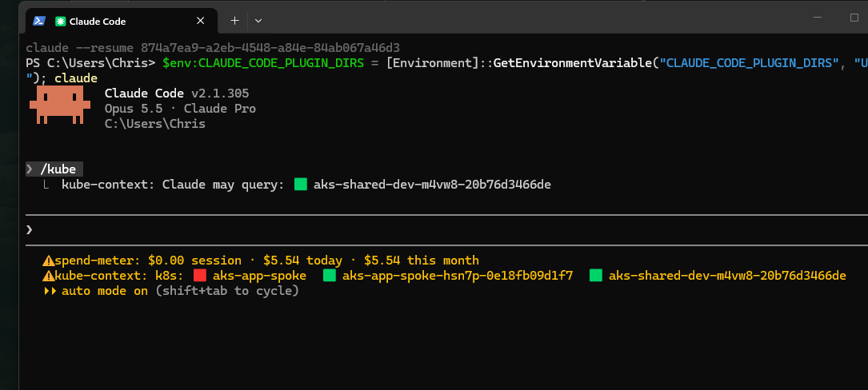The width and height of the screenshot is (868, 390).
Task: Click the 'claude --resume' command line
Action: point(213,48)
